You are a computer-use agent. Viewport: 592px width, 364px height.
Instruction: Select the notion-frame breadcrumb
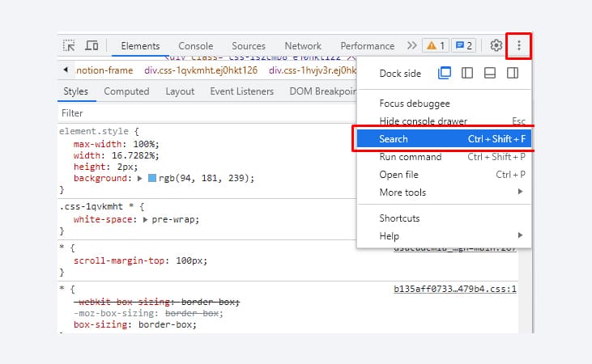pos(104,70)
